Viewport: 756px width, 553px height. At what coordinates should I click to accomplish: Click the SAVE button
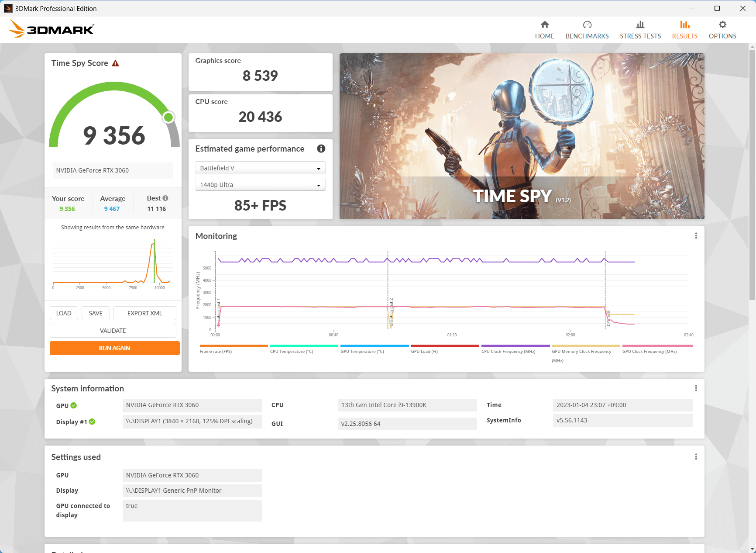click(96, 313)
